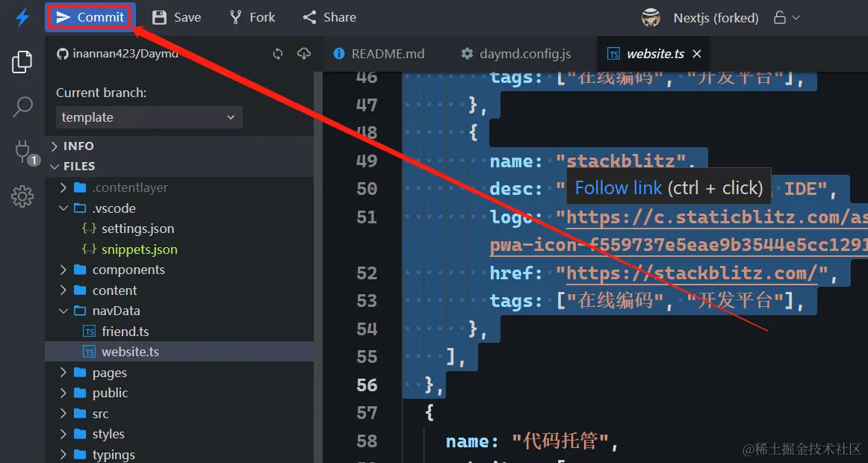Click the Commit button

pos(90,17)
